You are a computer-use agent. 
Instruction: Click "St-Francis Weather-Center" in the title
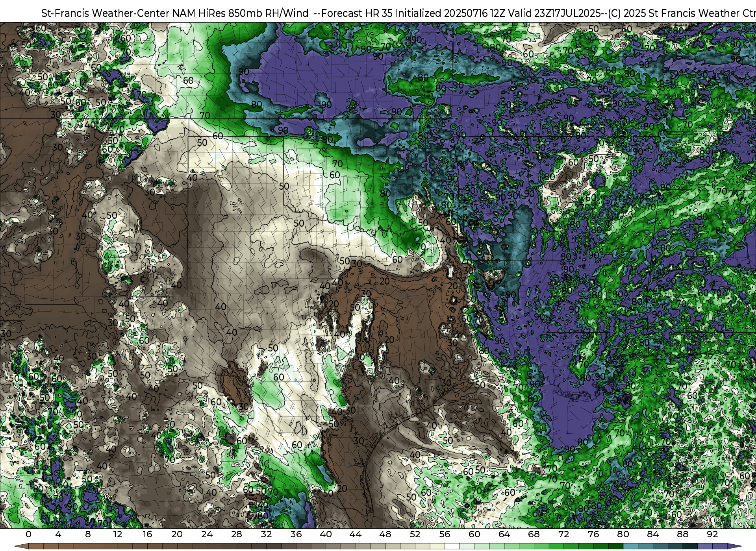[106, 13]
